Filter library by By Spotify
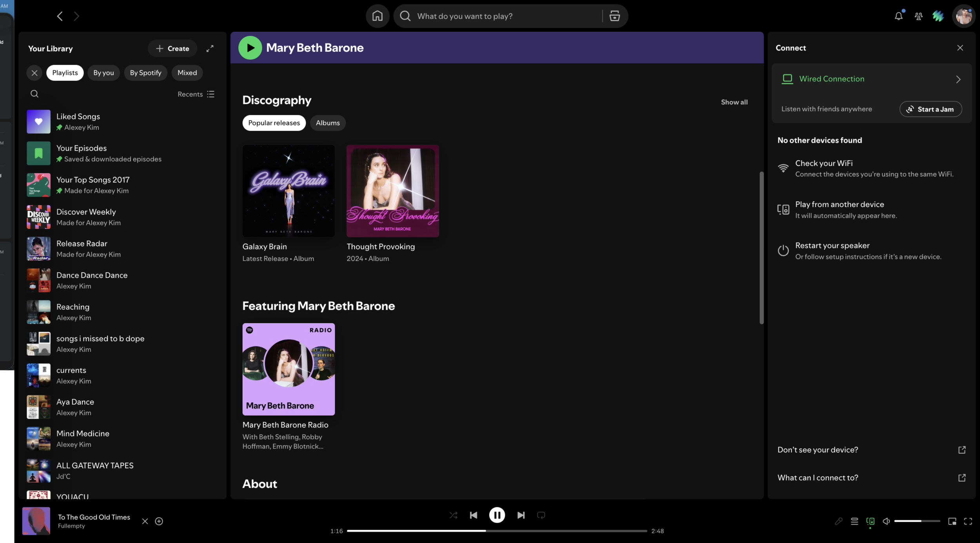 tap(145, 73)
